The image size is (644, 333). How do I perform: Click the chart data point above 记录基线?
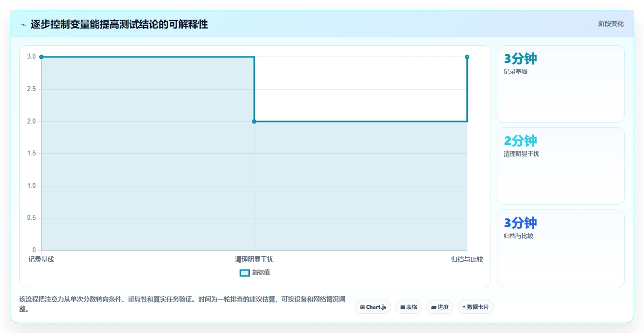pos(41,57)
